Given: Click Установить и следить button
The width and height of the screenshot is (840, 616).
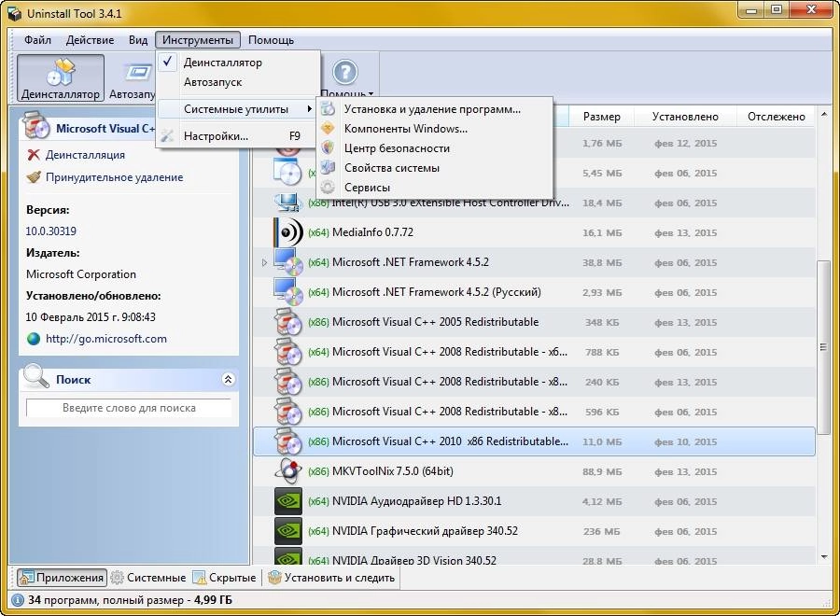Looking at the screenshot, I should 332,578.
